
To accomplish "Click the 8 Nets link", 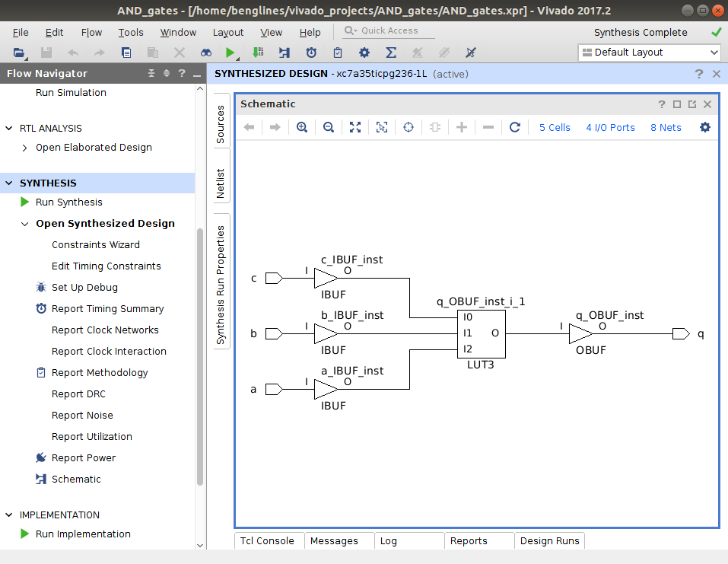I will (x=666, y=127).
